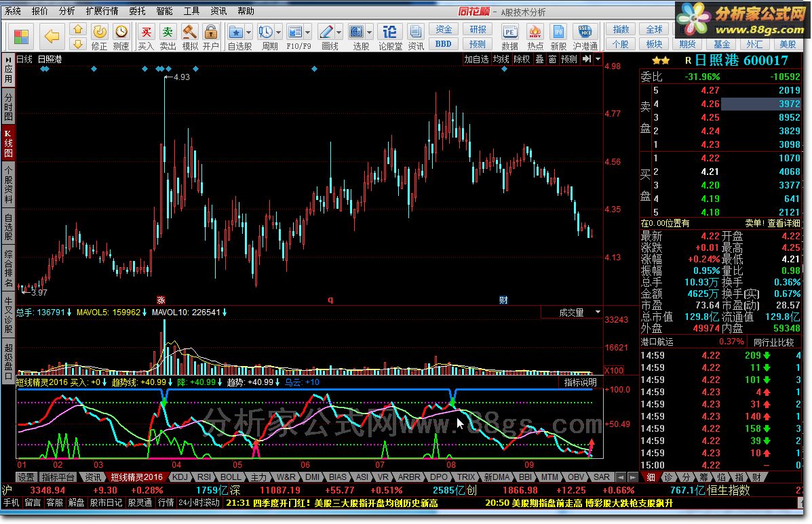Click the 资金 button
Screen dimensions: 812x524
click(444, 29)
